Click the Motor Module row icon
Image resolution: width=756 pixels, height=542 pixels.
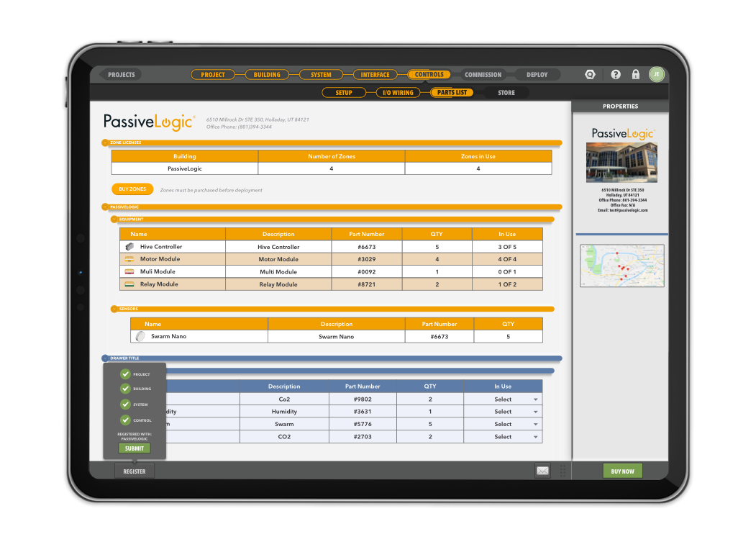click(129, 259)
